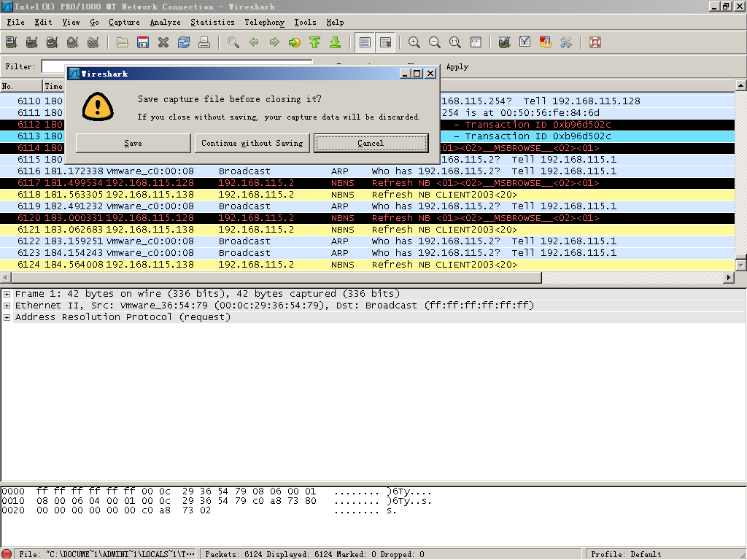Click hex dump line 0010
Viewport: 747px width, 560px height.
[217, 501]
